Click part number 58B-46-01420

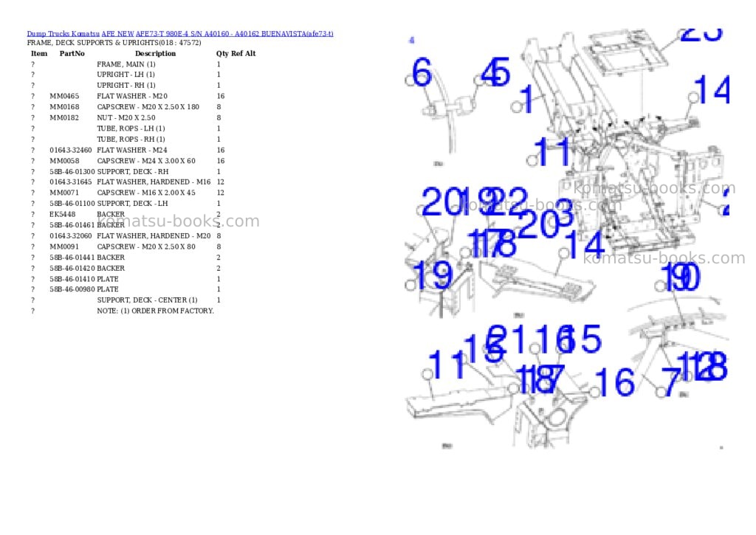[72, 269]
